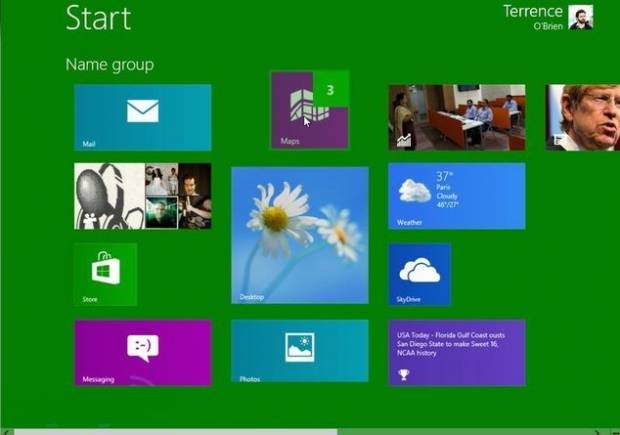Screen dimensions: 620x435
Task: Click the smiley chat bubble icon
Action: pyautogui.click(x=143, y=347)
